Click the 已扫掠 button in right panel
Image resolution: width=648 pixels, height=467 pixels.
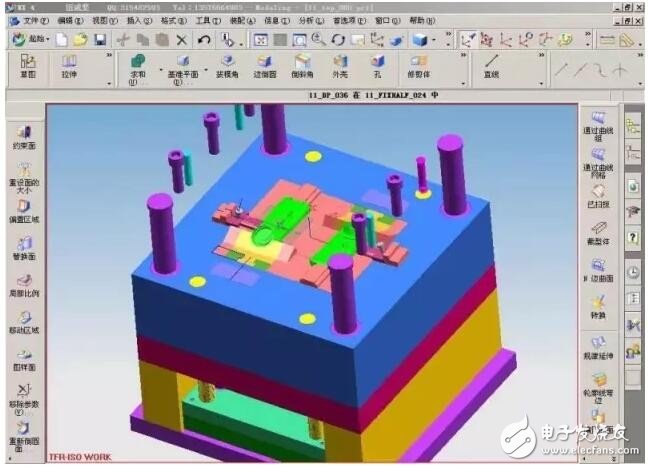click(598, 195)
